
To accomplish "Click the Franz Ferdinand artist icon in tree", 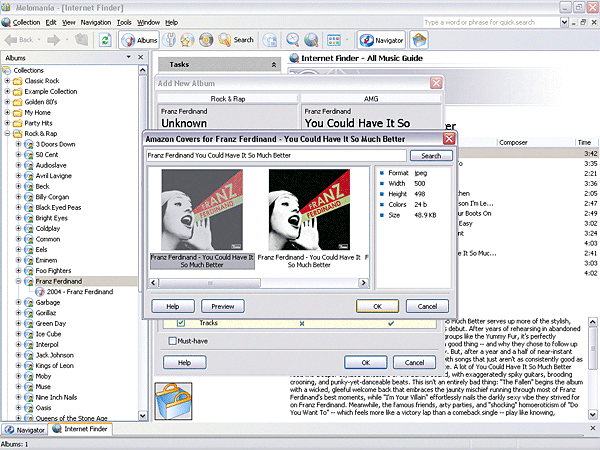I will (28, 281).
